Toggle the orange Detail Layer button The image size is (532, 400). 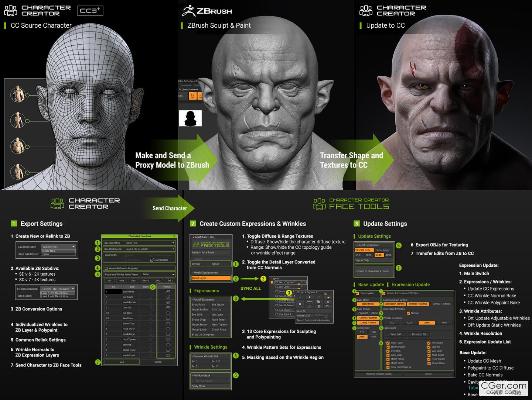pyautogui.click(x=211, y=278)
